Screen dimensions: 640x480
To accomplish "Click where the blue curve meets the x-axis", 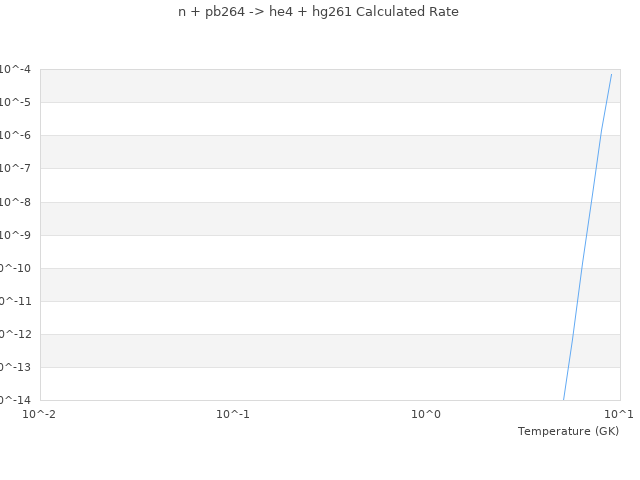I will [564, 400].
